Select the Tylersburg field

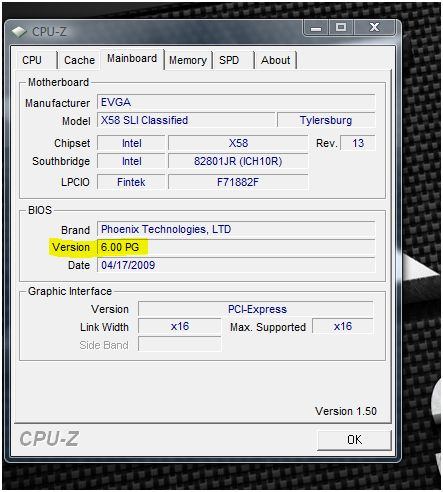point(326,120)
